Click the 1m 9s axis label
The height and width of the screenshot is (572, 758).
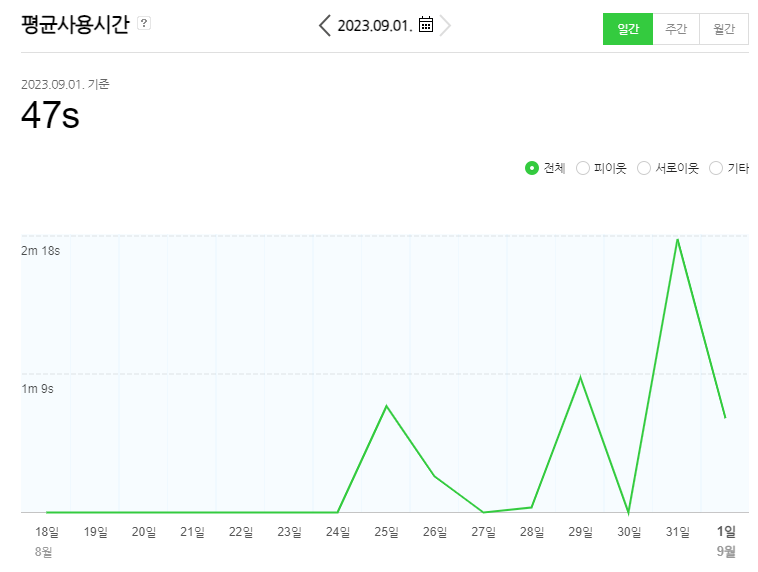[x=37, y=389]
